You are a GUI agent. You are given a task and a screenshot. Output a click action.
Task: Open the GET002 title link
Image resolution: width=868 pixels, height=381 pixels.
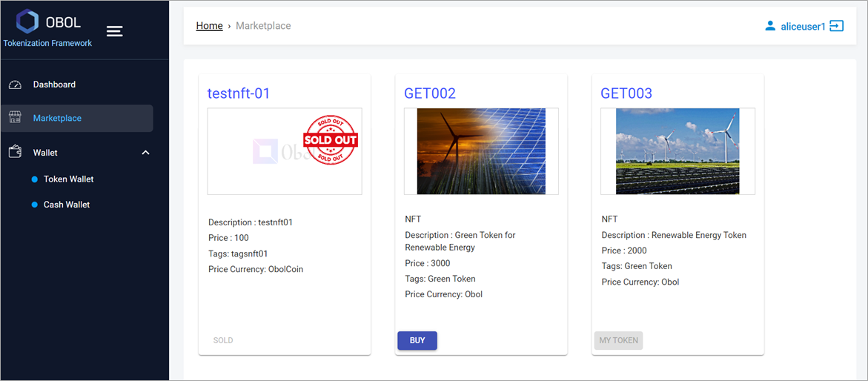(x=430, y=93)
